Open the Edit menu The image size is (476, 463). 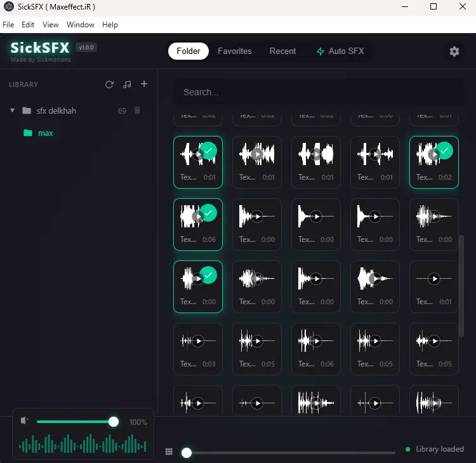[28, 25]
